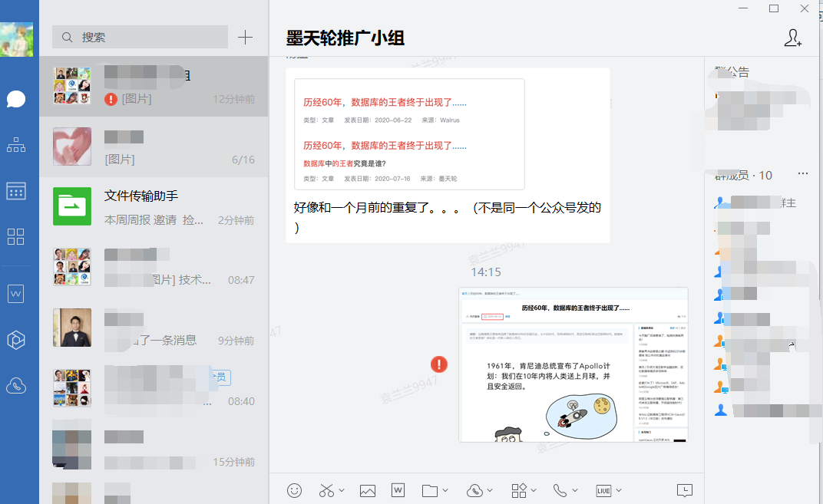823x504 pixels.
Task: Click the profile avatar in sidebar
Action: click(x=16, y=39)
